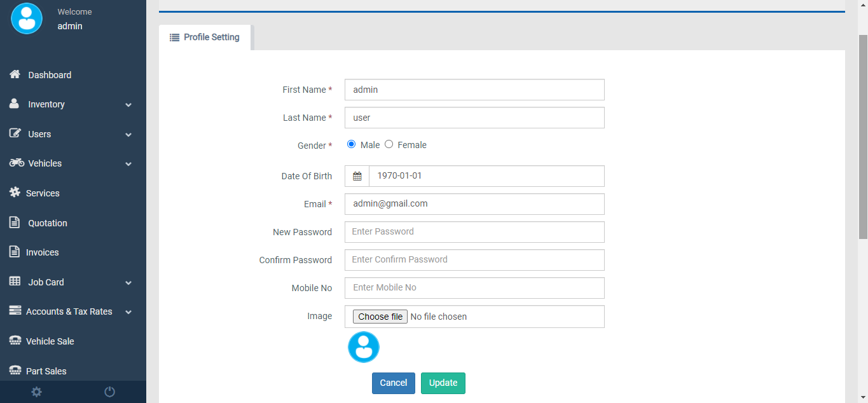
Task: Click the admin avatar in the welcome area
Action: coord(26,18)
